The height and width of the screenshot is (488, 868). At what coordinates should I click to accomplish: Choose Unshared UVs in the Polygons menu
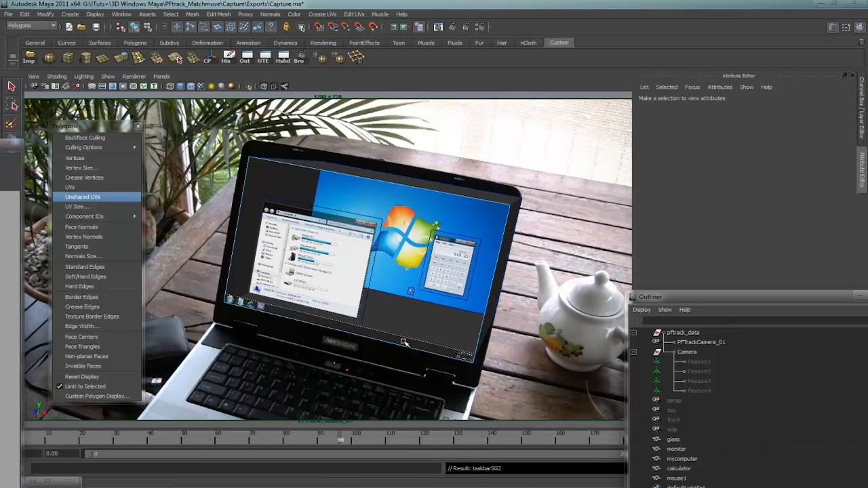tap(97, 197)
